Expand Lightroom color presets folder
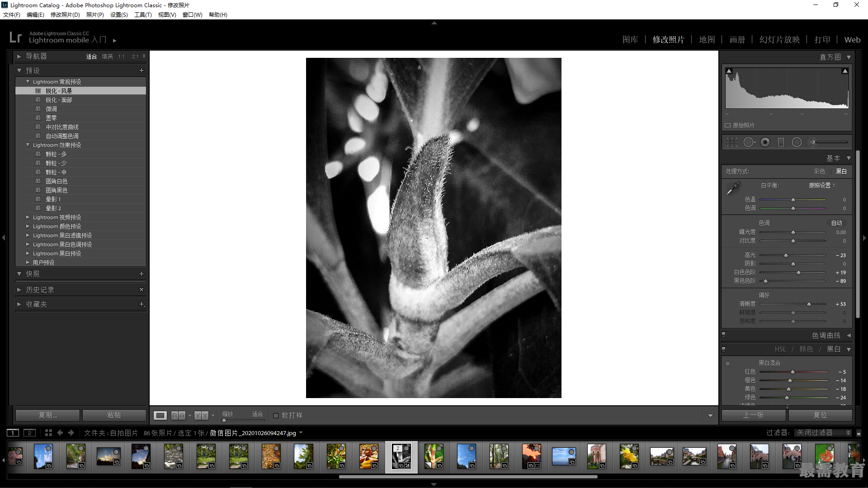868x488 pixels. pos(28,226)
